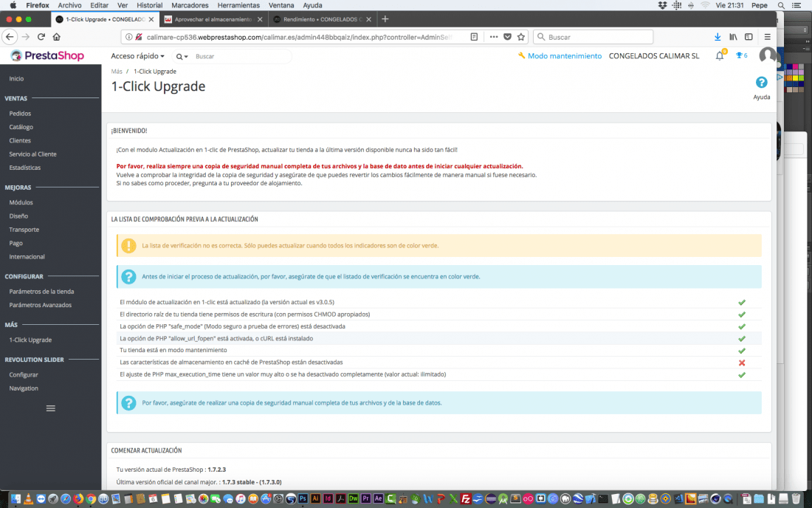
Task: Go to the Firefox home page
Action: click(57, 37)
